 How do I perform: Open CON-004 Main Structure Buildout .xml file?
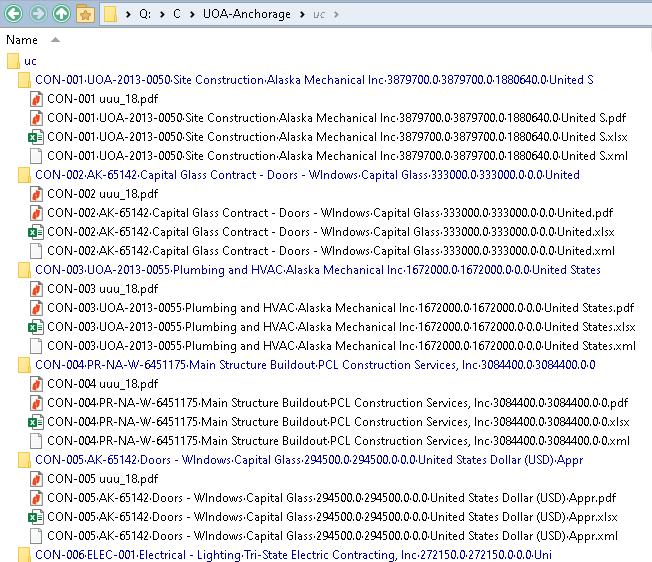338,441
